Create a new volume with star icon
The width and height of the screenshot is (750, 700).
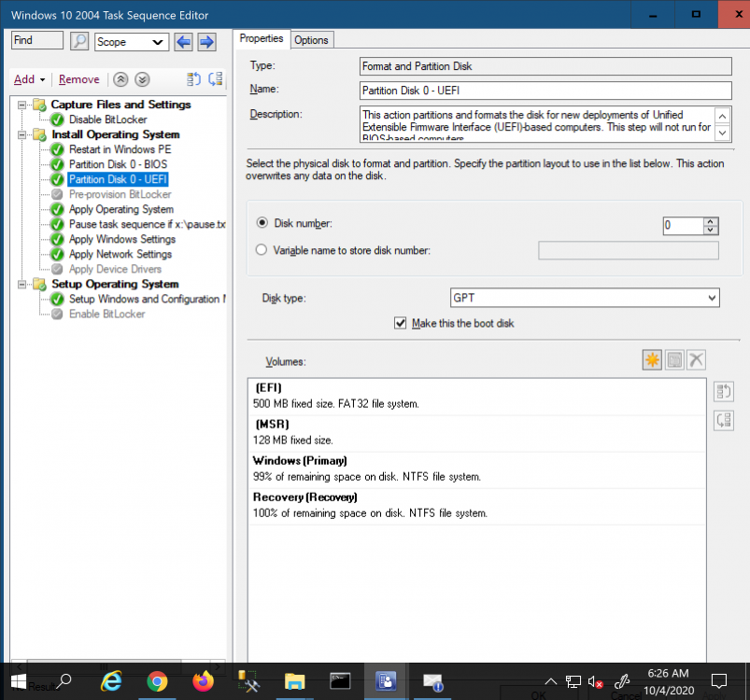652,360
